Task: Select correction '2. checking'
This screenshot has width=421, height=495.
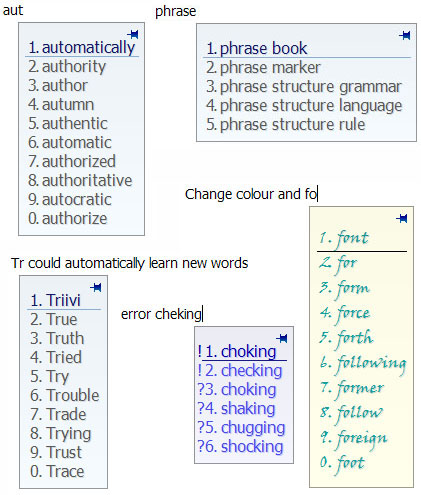Action: point(240,370)
